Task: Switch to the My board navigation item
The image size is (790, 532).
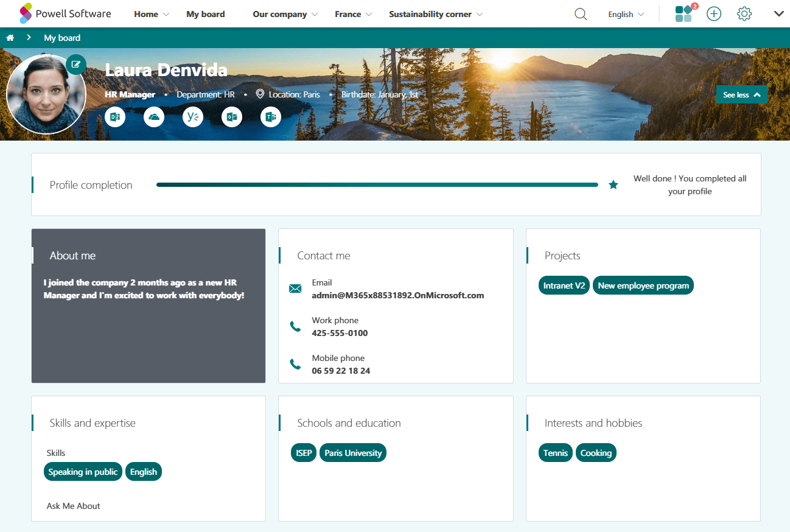Action: coord(205,13)
